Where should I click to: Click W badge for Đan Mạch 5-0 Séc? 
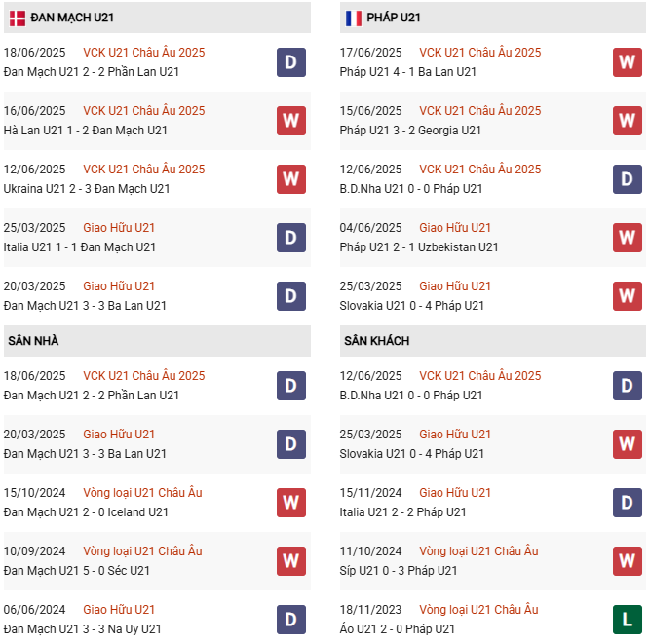pyautogui.click(x=291, y=561)
